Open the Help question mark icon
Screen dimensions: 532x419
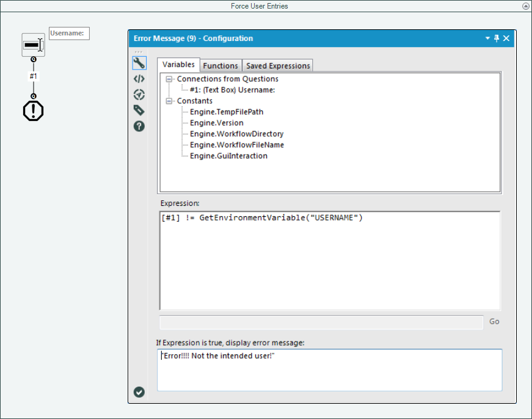(139, 126)
